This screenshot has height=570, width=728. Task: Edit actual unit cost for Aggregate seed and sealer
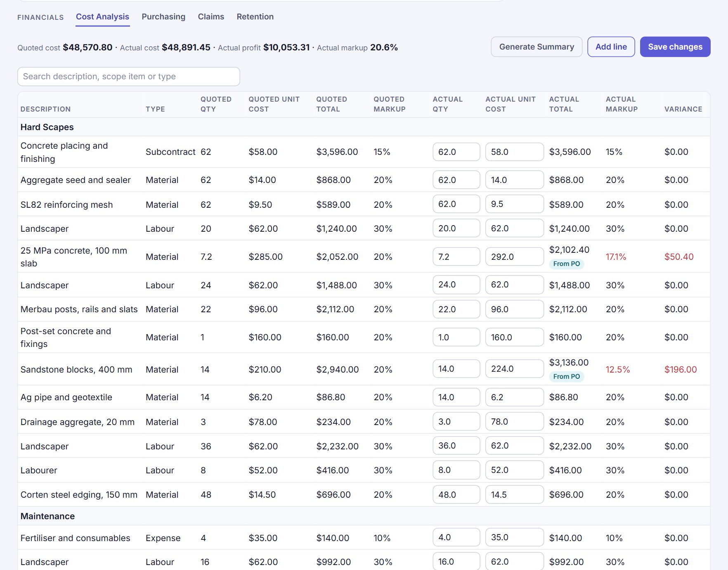coord(515,180)
